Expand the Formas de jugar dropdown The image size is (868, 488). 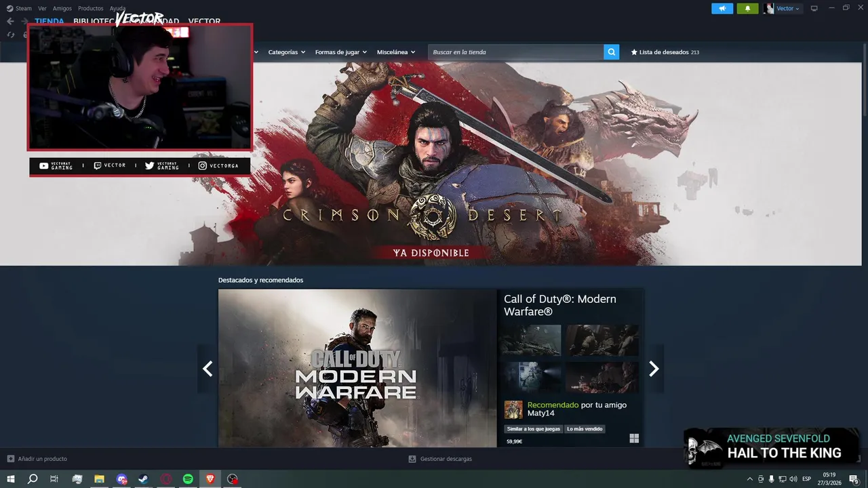coord(340,52)
